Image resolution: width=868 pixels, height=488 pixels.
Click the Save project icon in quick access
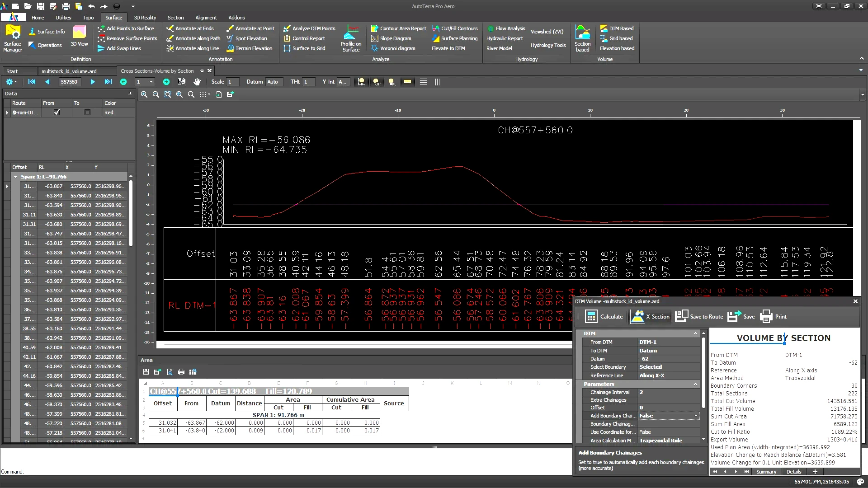41,6
